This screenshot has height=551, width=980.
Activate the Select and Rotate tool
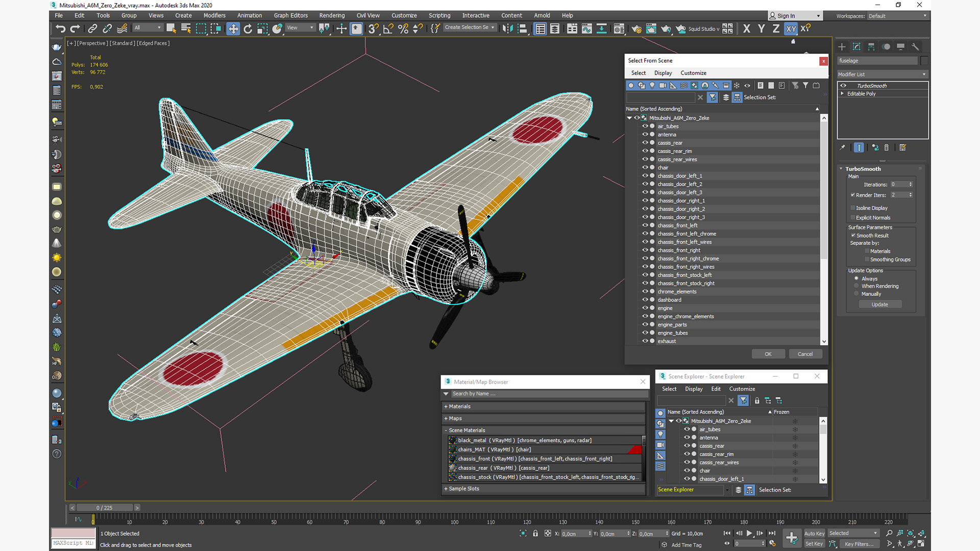coord(248,29)
